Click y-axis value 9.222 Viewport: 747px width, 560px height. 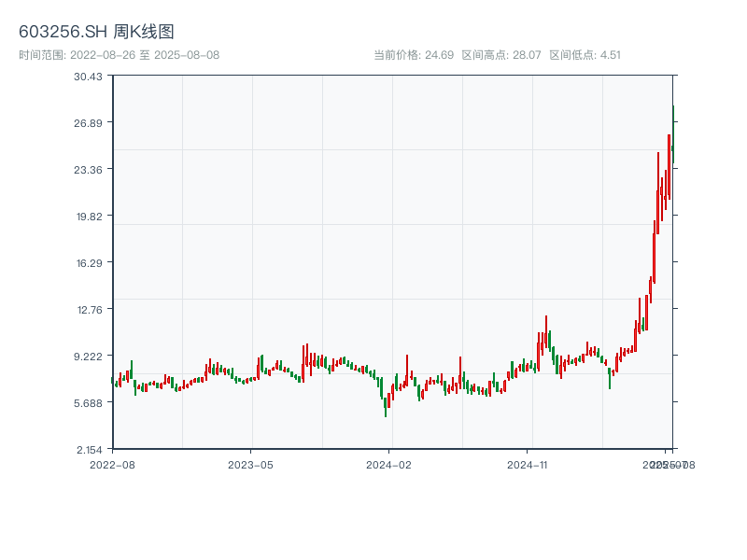click(88, 357)
